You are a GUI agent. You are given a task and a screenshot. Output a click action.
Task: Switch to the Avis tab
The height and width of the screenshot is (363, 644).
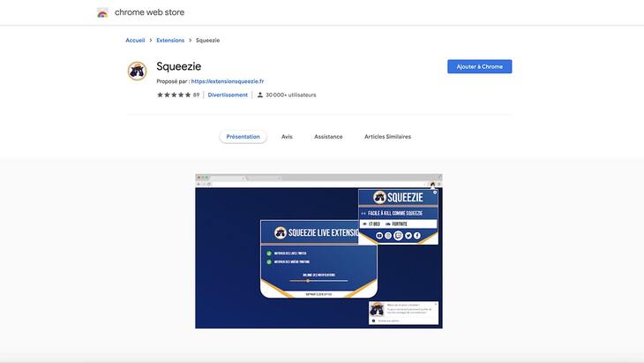click(x=287, y=137)
